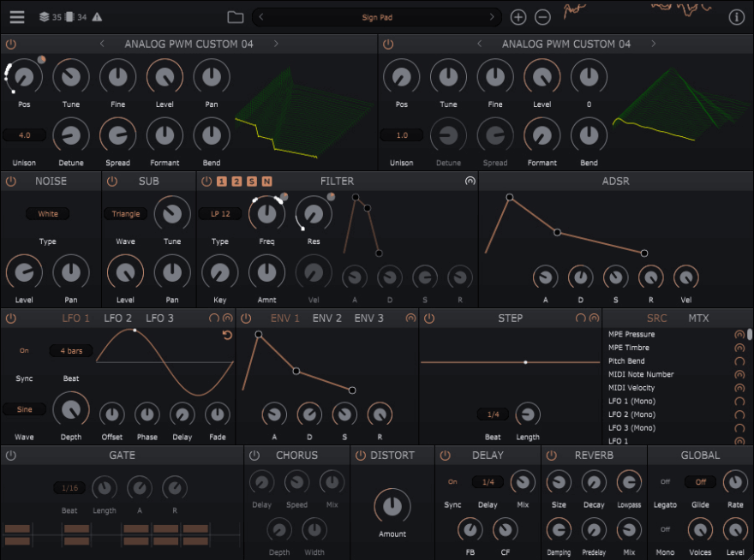Open the preset browser folder
The image size is (754, 560).
coord(235,17)
